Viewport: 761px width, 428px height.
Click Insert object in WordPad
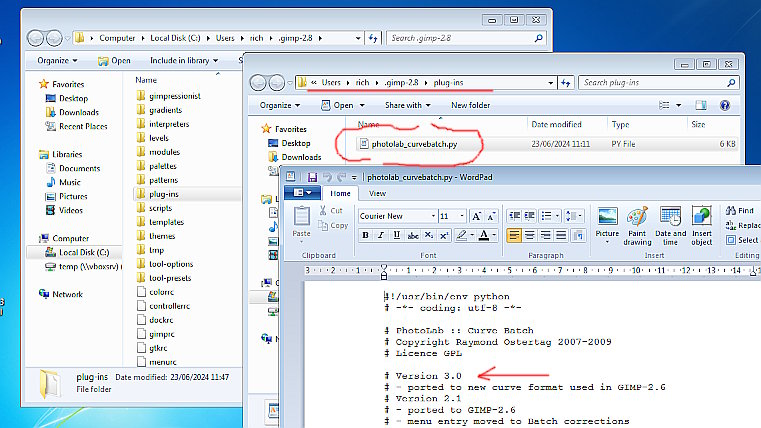pos(702,226)
